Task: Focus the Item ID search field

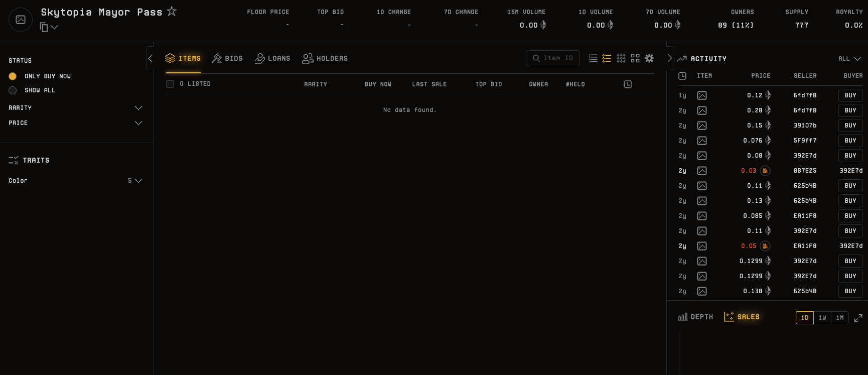Action: (553, 58)
